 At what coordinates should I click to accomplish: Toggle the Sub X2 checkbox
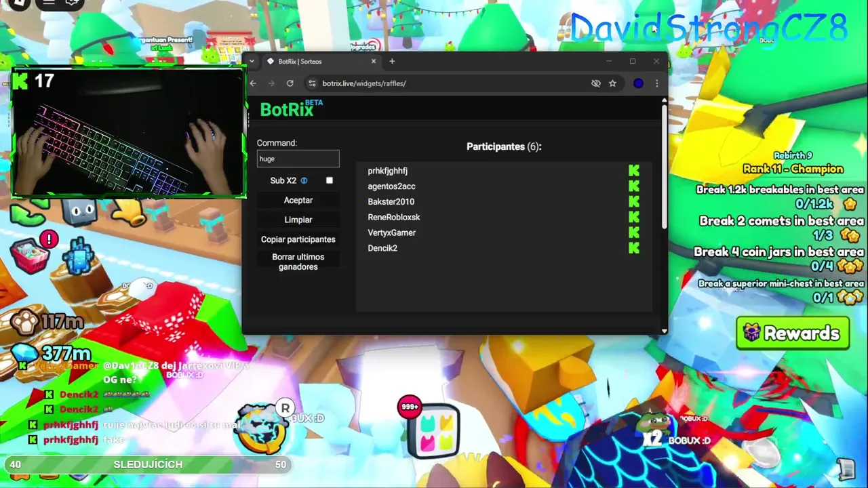330,180
